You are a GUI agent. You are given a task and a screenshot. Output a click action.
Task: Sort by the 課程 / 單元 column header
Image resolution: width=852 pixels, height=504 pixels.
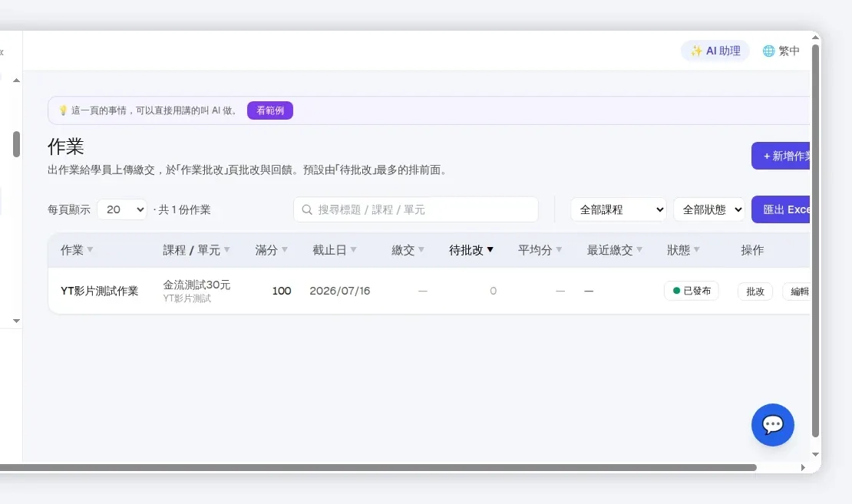pos(196,250)
